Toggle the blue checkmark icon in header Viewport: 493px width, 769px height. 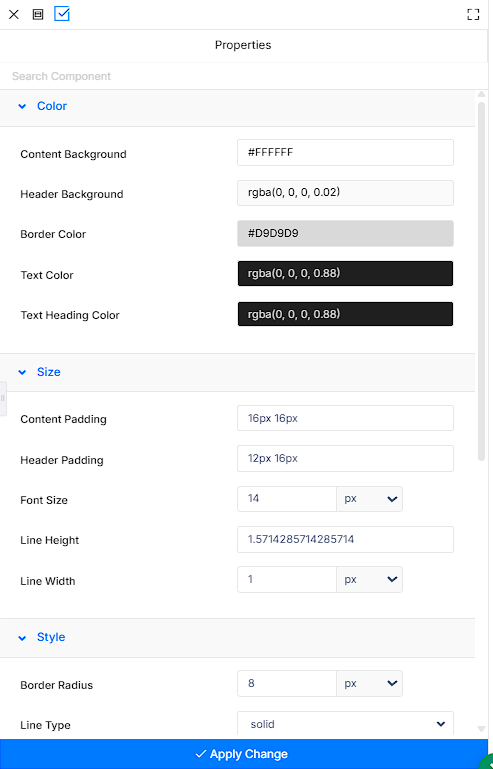pos(62,14)
